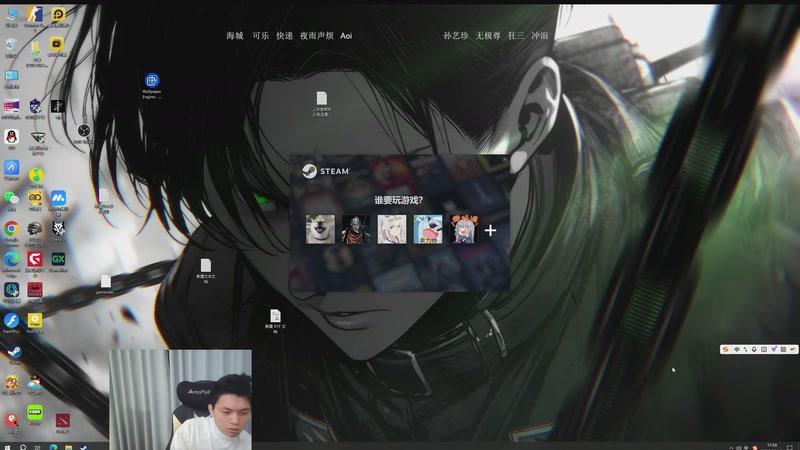Open the PUBG helmet desktop icon
Screen dimensions: 800x450
pos(35,232)
